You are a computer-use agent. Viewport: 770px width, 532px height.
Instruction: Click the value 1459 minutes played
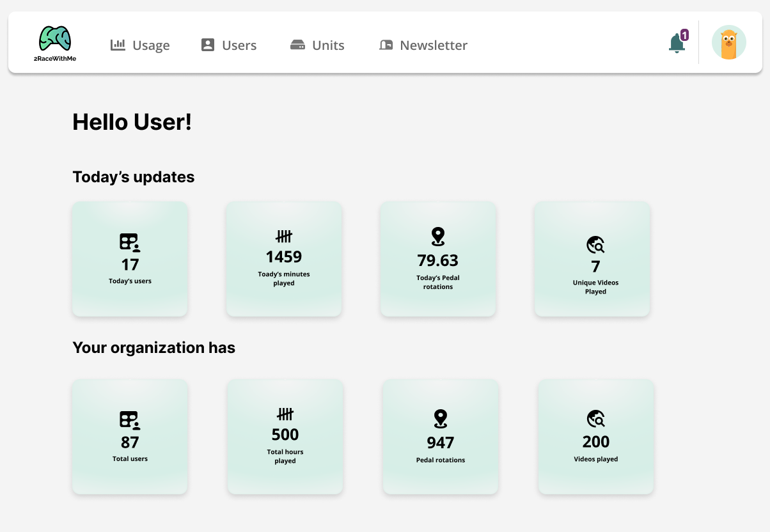coord(284,256)
